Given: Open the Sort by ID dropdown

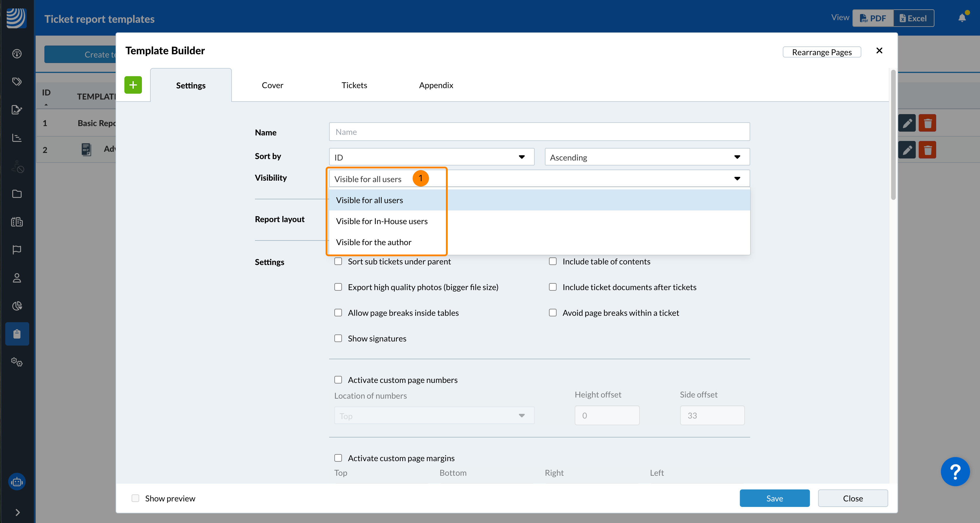Looking at the screenshot, I should pyautogui.click(x=431, y=157).
